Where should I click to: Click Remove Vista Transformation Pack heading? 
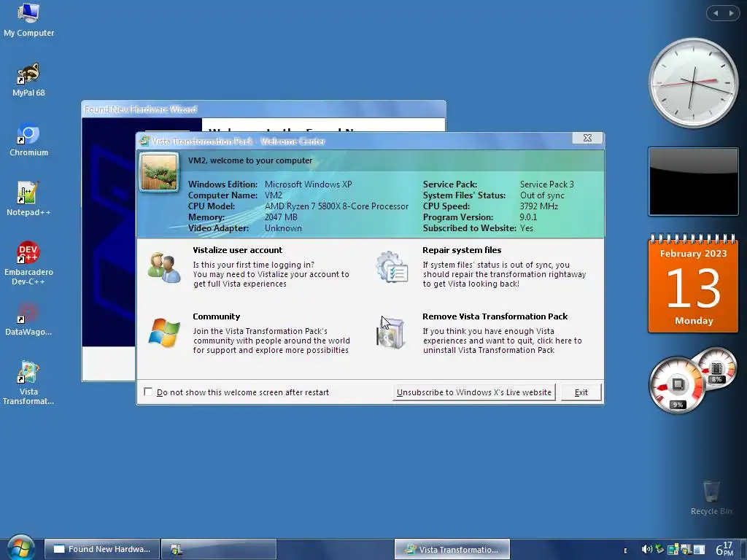(495, 316)
